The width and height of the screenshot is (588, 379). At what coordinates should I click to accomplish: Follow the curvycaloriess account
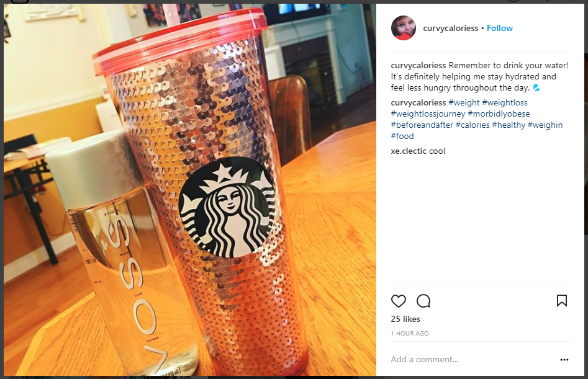point(499,28)
